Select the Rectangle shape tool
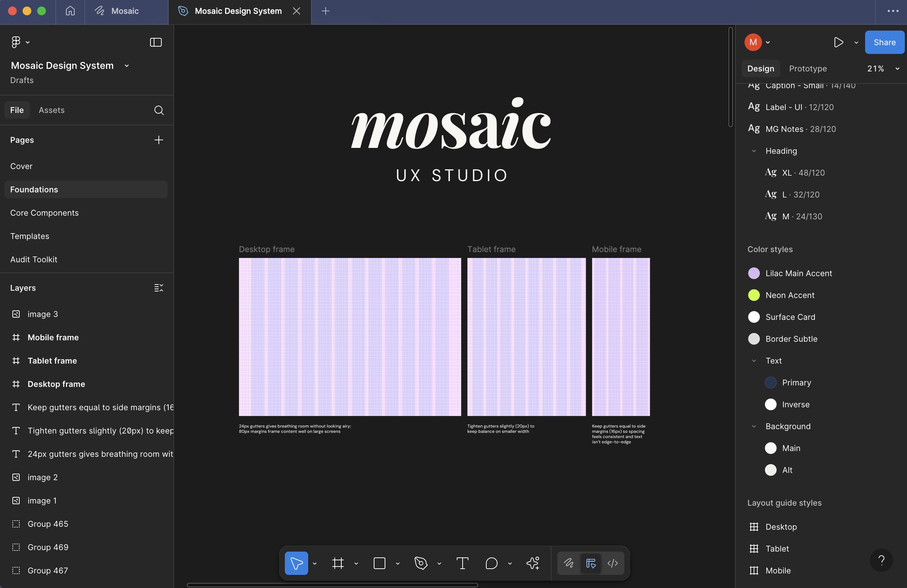Screen dimensions: 907x588 379,563
